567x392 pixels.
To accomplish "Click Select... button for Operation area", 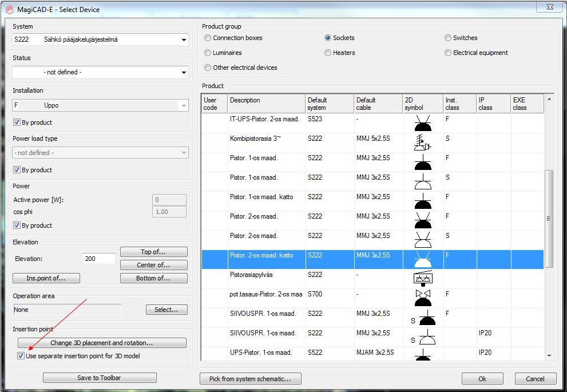I will coord(166,310).
